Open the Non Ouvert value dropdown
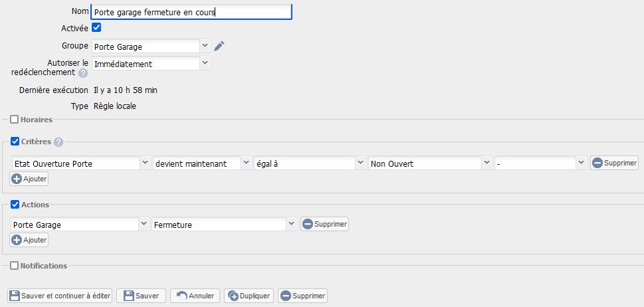 [430, 163]
